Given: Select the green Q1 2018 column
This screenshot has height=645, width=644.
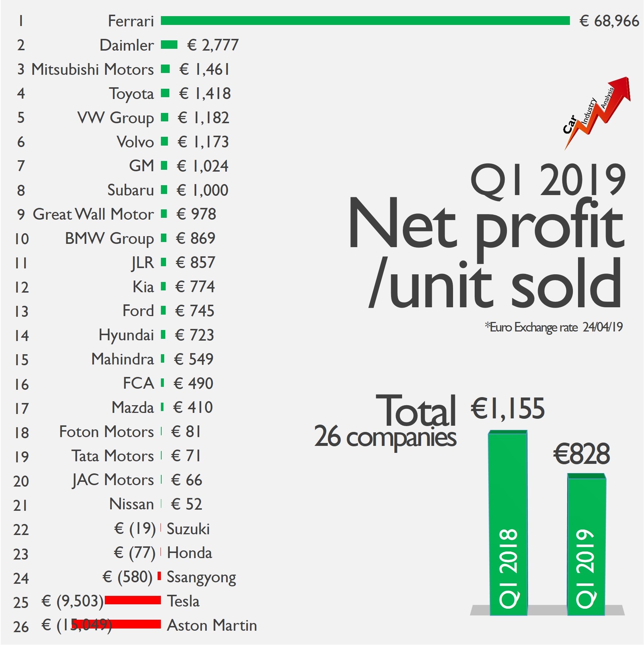Looking at the screenshot, I should click(508, 523).
